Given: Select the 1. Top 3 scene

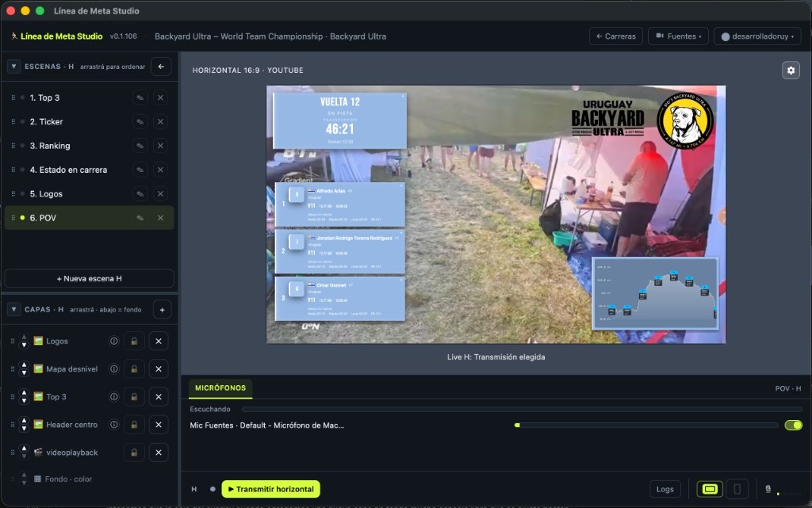Looking at the screenshot, I should [89, 97].
